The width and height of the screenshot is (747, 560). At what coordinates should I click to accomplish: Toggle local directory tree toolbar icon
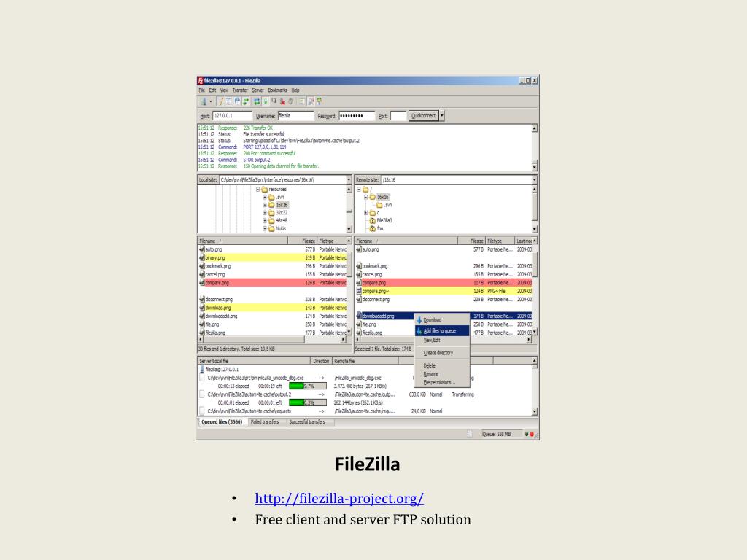(228, 101)
